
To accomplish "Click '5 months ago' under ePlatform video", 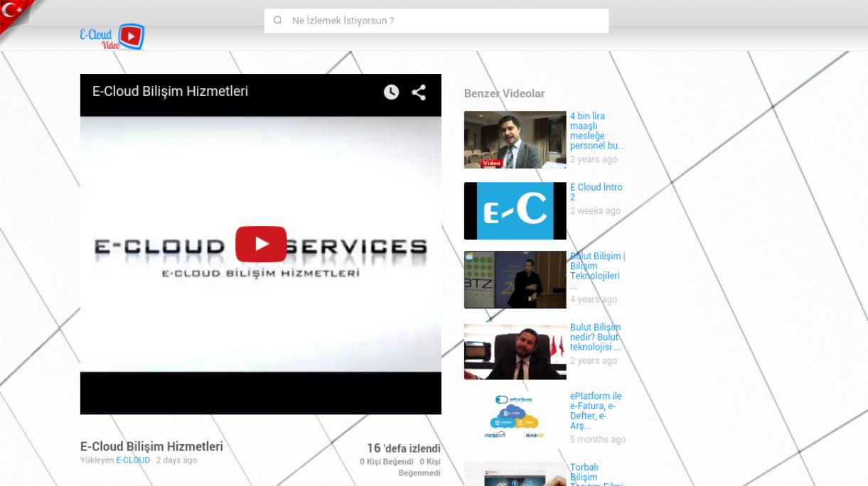I will click(598, 440).
